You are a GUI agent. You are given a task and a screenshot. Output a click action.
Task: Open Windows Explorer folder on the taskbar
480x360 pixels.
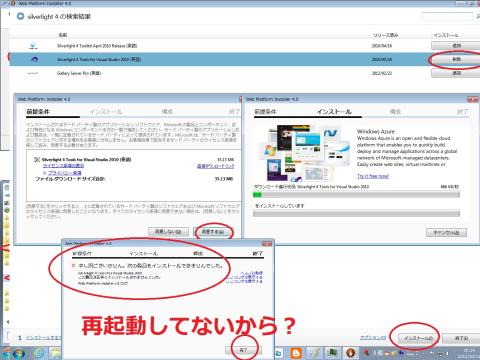(55, 353)
